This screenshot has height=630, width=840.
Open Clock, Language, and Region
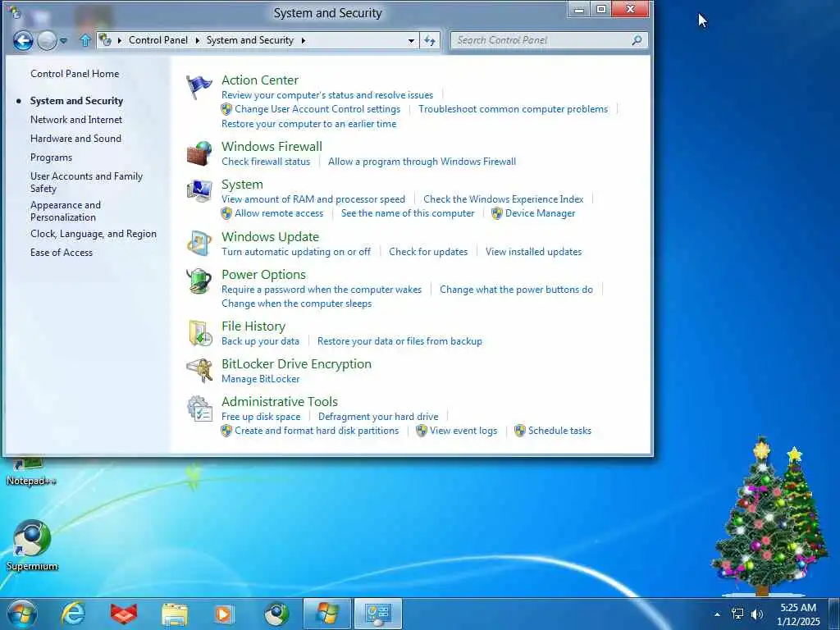tap(94, 234)
